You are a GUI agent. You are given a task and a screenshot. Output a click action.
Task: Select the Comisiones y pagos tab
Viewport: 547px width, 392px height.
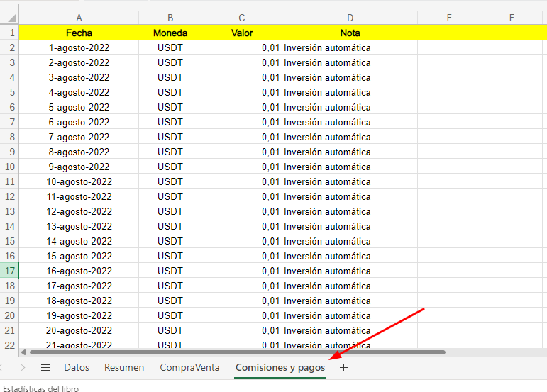[x=280, y=368]
